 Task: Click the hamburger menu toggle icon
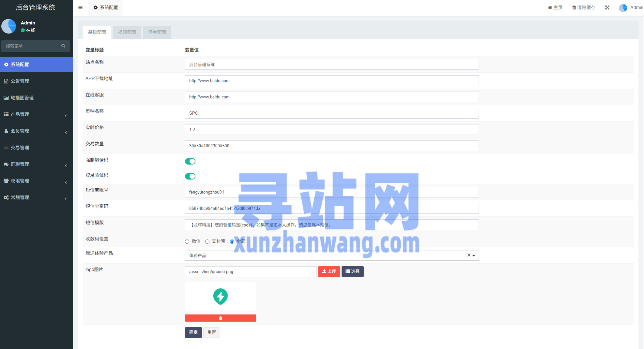80,7
